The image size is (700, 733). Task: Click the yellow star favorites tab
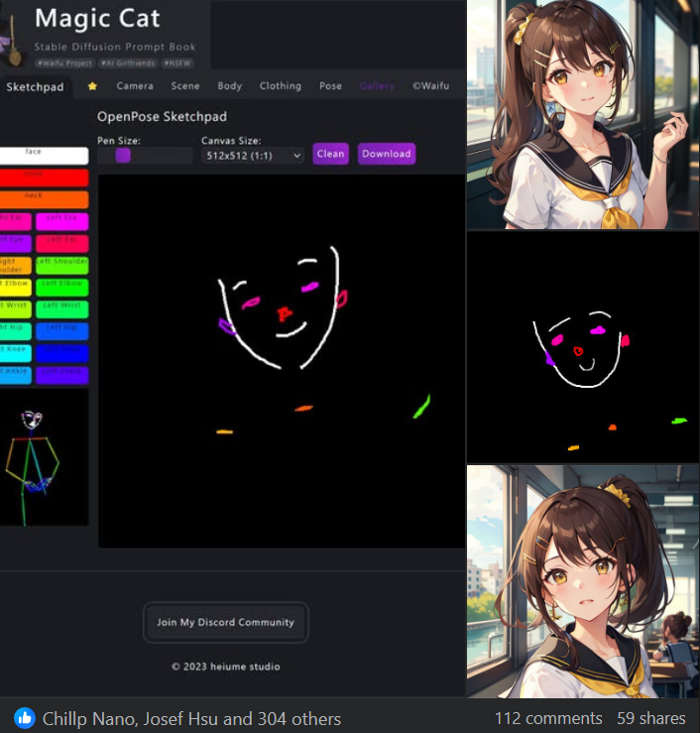coord(92,86)
